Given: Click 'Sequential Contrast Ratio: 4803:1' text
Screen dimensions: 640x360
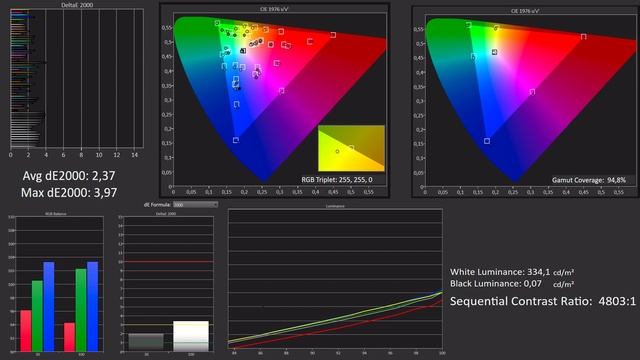Looking at the screenshot, I should [543, 301].
